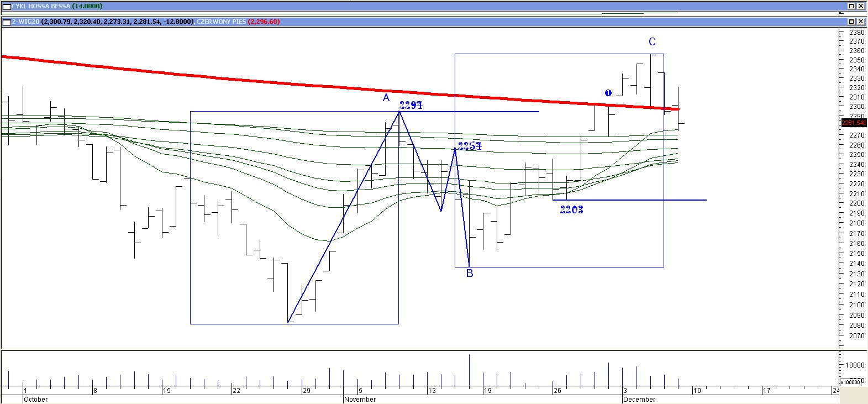Viewport: 868px width, 404px height.
Task: Select the wave label C on chart
Action: 652,42
